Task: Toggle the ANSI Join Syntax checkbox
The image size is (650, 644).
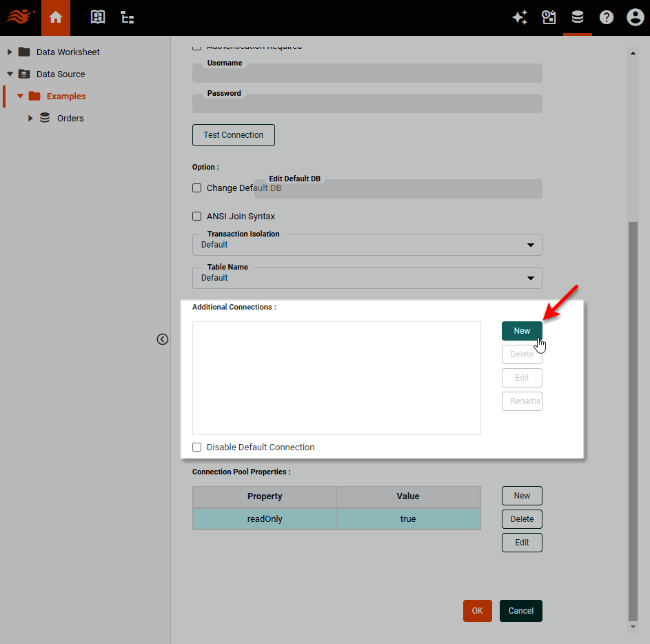Action: point(196,216)
